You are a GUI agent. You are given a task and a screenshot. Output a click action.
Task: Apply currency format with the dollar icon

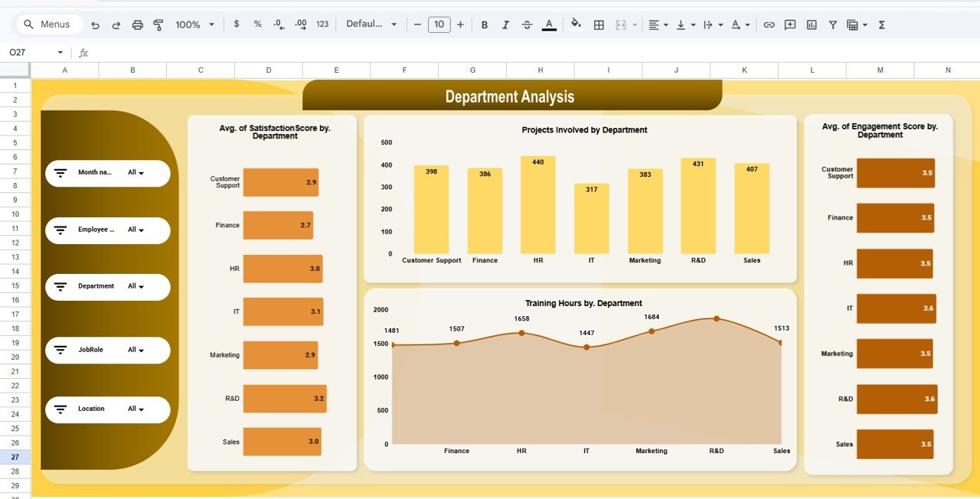tap(236, 24)
